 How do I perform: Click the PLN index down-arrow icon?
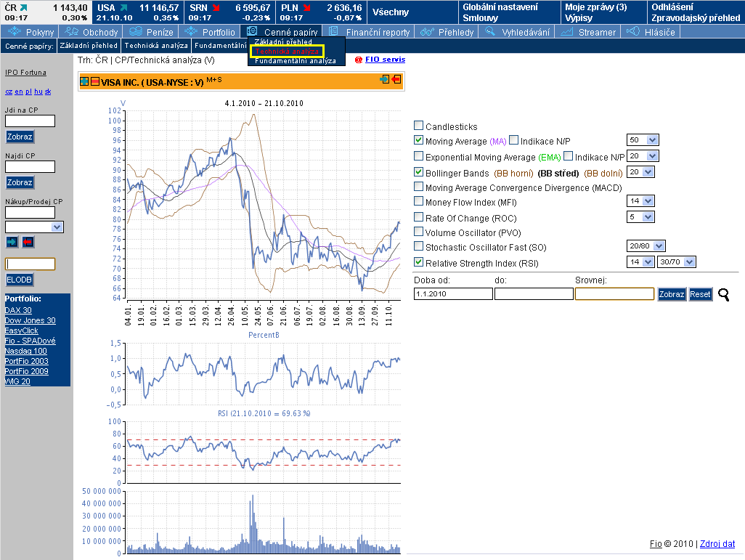pos(307,7)
